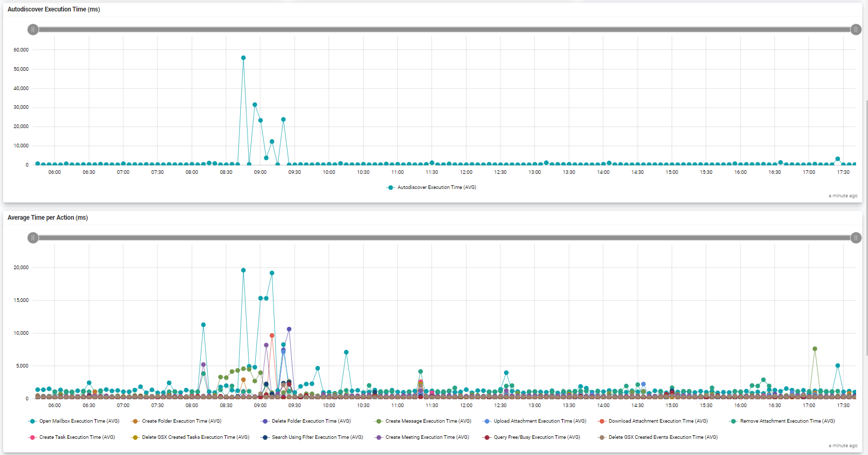Click 15,000 y-axis label on Average Time chart
This screenshot has width=868, height=455.
point(21,300)
